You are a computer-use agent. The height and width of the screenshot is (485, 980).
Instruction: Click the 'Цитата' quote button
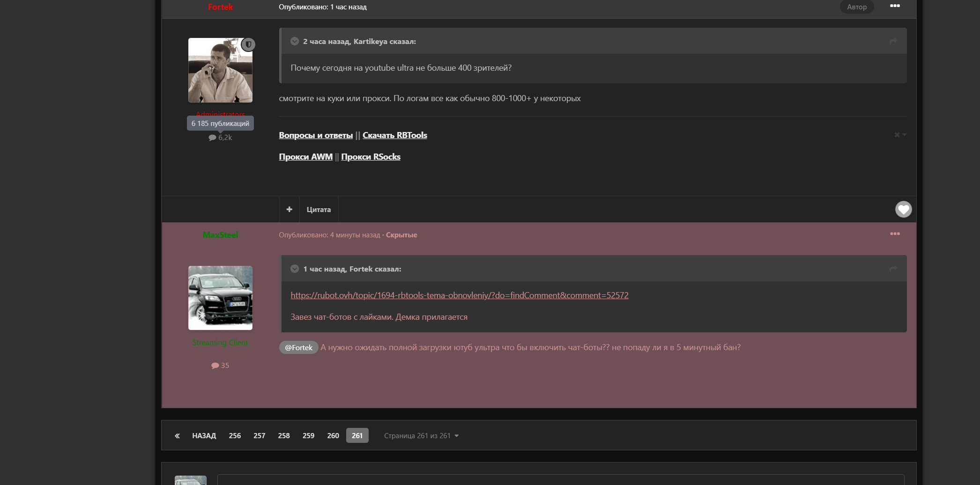tap(319, 210)
